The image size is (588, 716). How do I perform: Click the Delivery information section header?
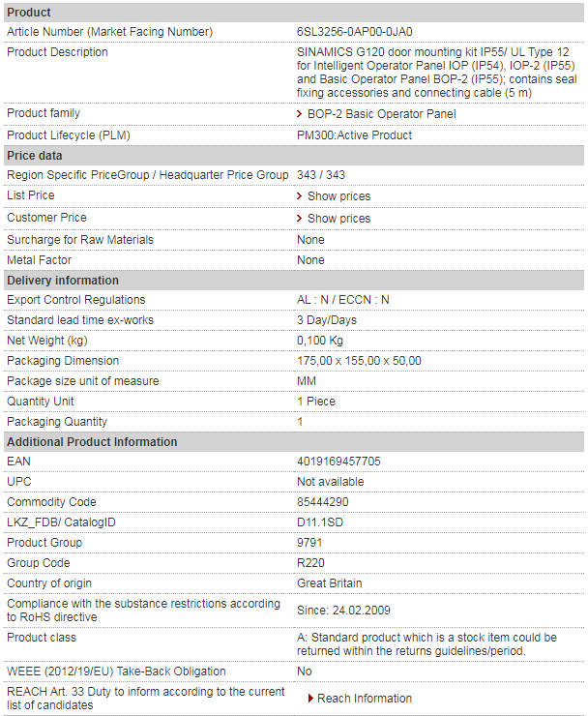(x=294, y=281)
